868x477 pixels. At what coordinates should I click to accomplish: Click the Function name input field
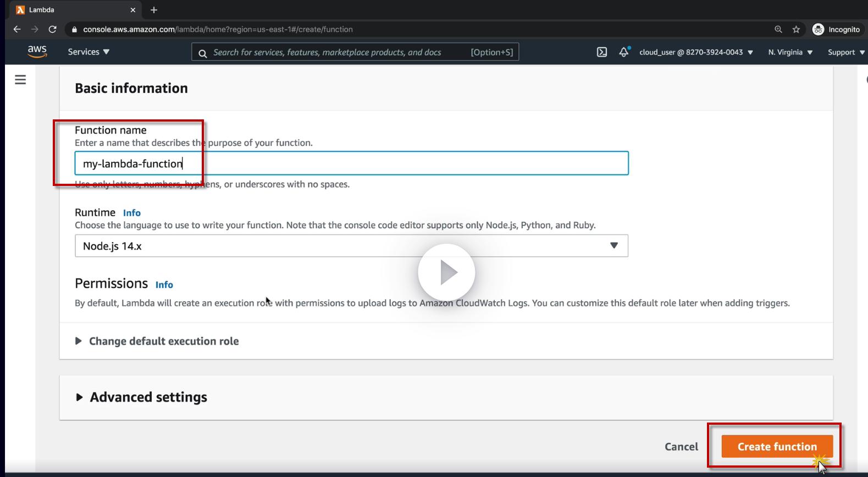[x=351, y=163]
